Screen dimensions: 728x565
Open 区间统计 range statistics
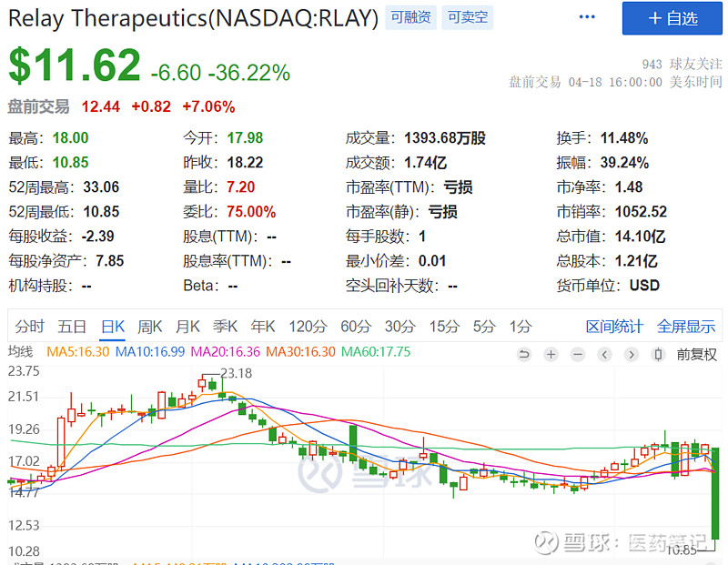[614, 327]
